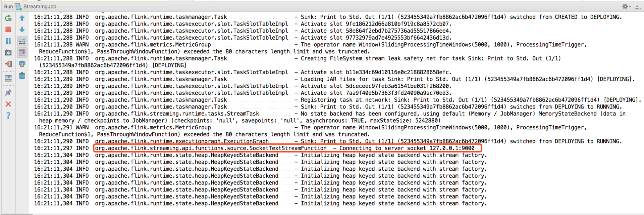The width and height of the screenshot is (644, 215).
Task: Click the last HeapKeyedStateBackend log line
Action: tap(260, 204)
